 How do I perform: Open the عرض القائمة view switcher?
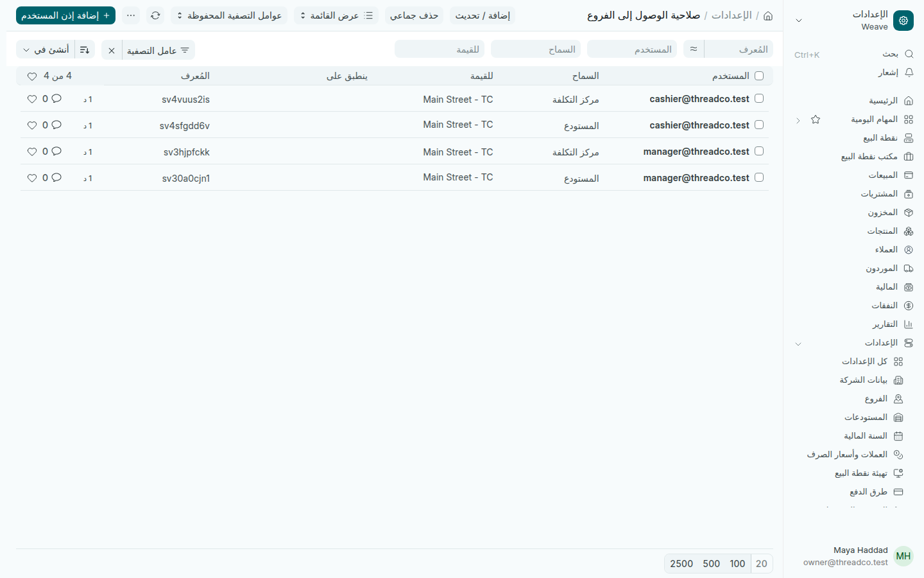click(x=336, y=15)
